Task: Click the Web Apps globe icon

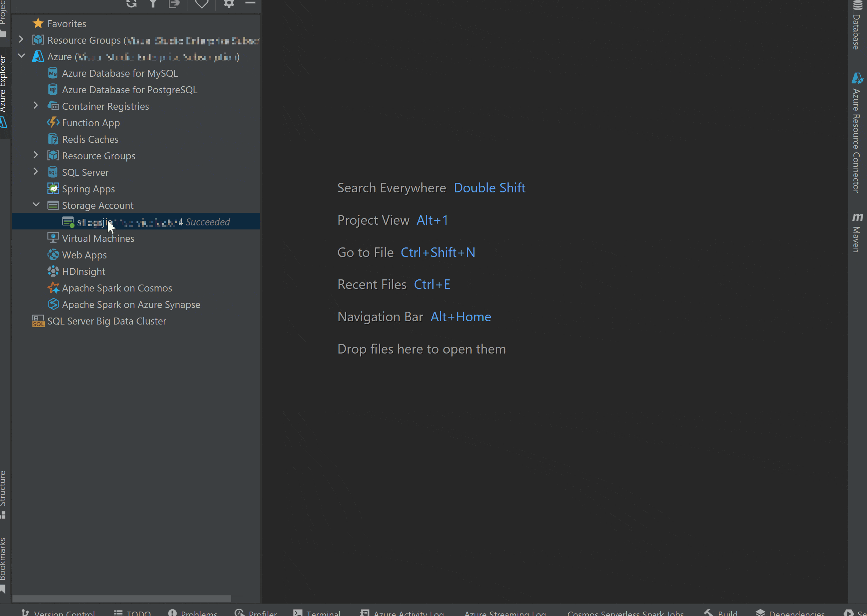Action: point(53,254)
